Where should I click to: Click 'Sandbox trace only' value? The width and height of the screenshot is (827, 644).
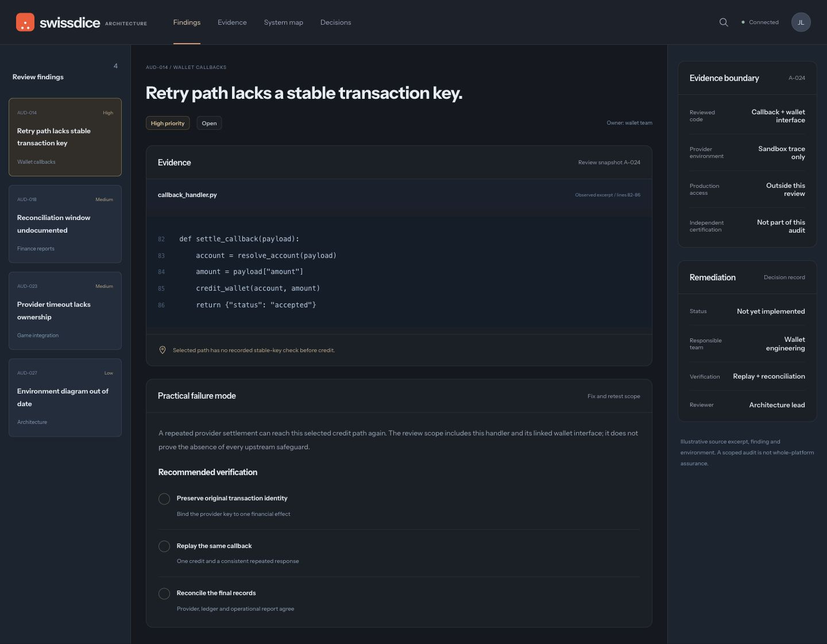pyautogui.click(x=781, y=153)
